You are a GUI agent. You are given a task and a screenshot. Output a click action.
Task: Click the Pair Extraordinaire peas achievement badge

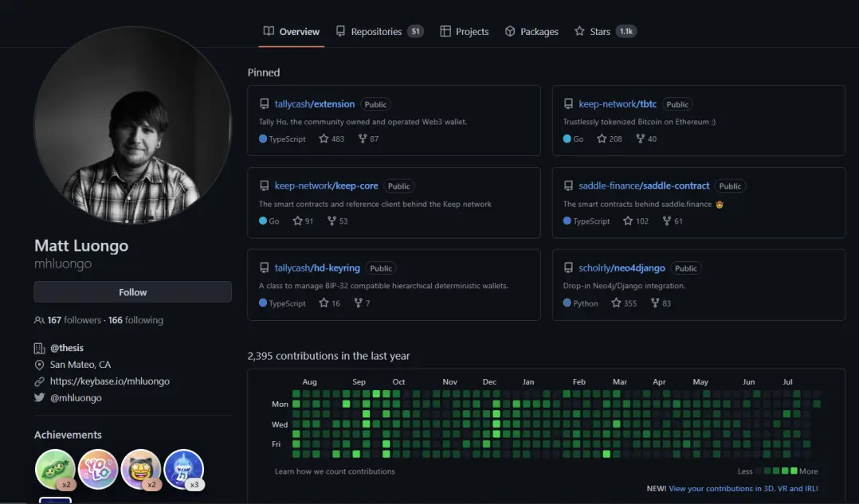click(55, 469)
